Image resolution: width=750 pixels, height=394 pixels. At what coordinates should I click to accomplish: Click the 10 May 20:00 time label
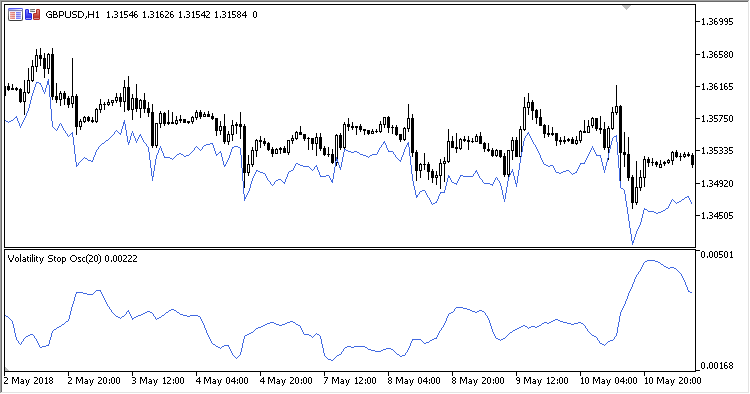(x=673, y=381)
